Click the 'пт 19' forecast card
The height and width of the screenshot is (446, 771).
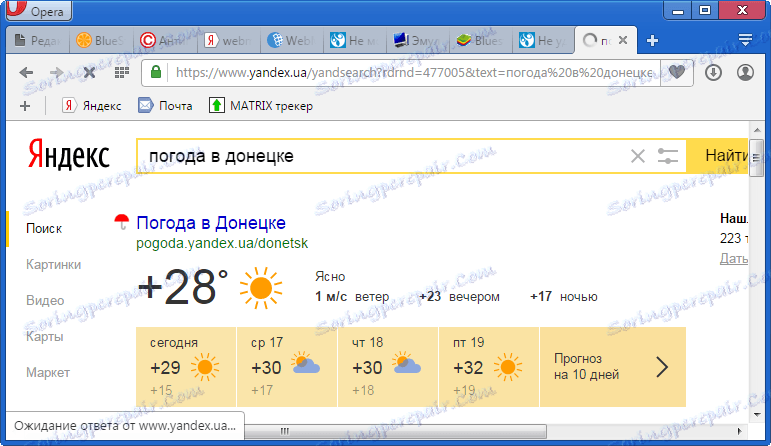[489, 367]
